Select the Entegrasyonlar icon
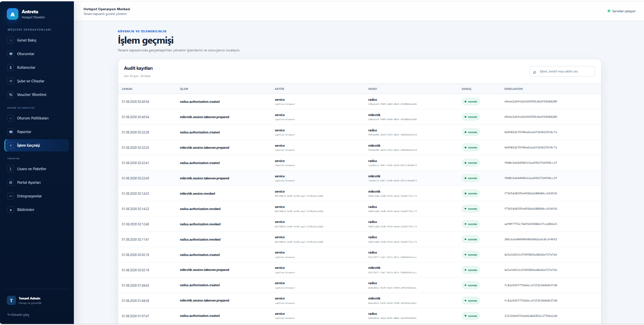644x325 pixels. (11, 196)
